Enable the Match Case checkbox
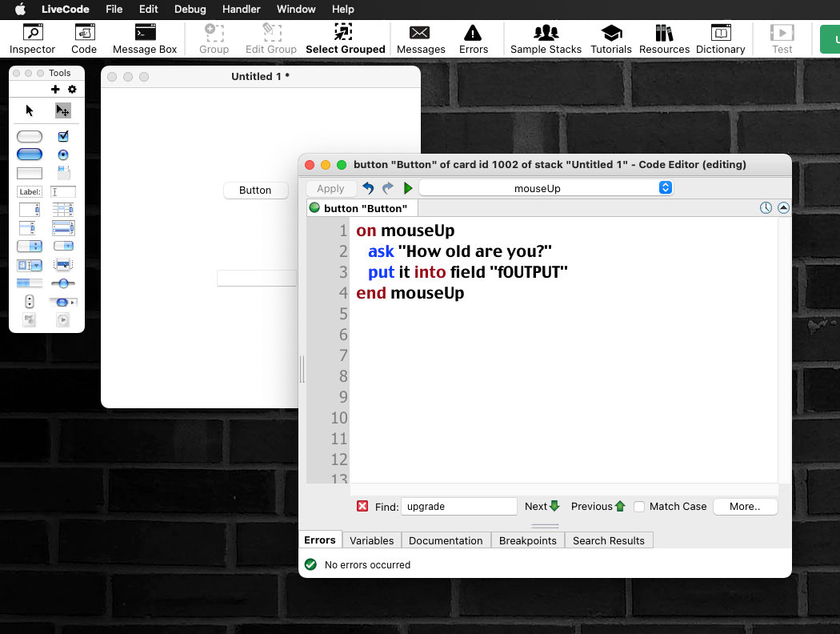The width and height of the screenshot is (840, 634). point(639,507)
